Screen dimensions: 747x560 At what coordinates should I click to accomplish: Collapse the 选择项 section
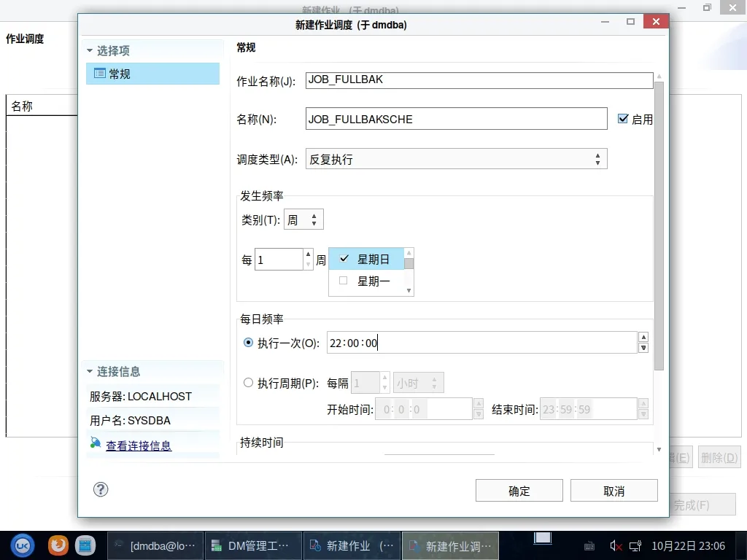pos(90,51)
